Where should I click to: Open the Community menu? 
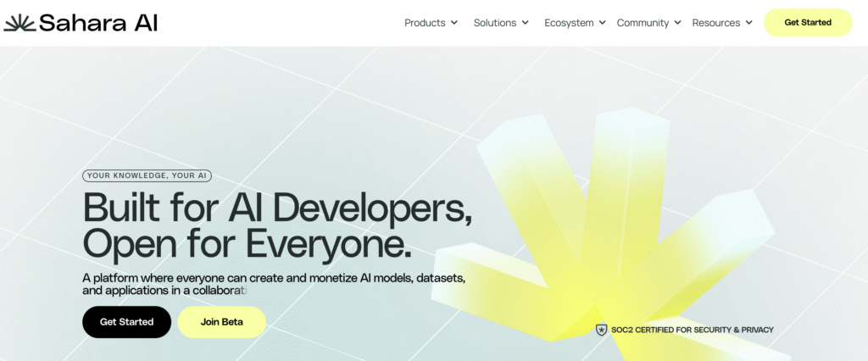pyautogui.click(x=643, y=23)
